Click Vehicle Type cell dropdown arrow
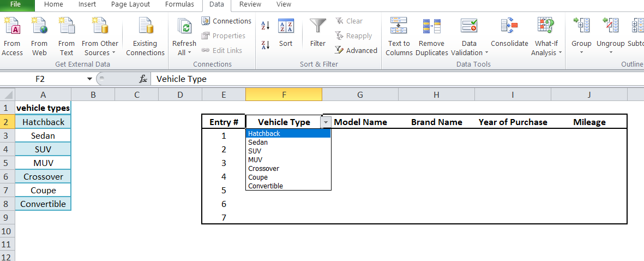Image resolution: width=644 pixels, height=261 pixels. [326, 122]
